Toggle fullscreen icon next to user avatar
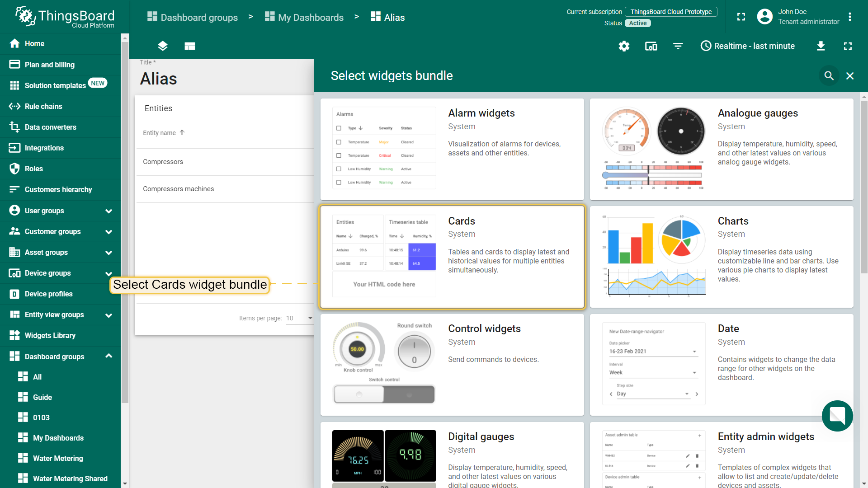This screenshot has width=868, height=488. click(x=741, y=17)
